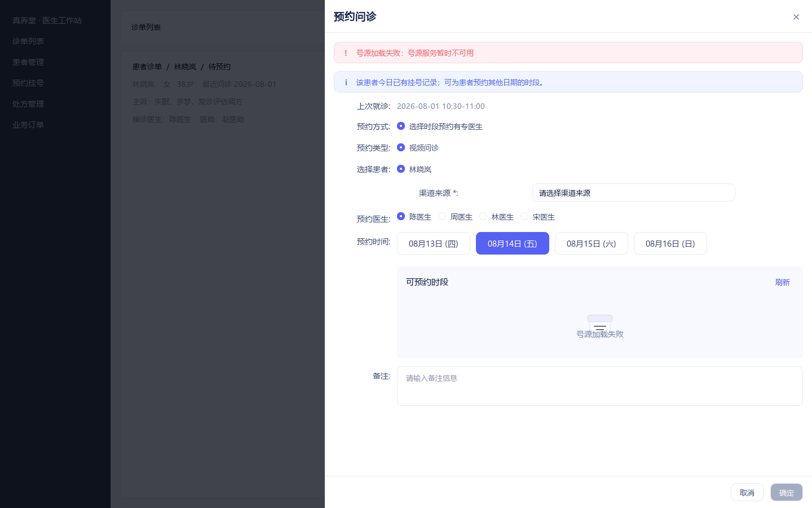This screenshot has width=812, height=508.
Task: Select the 08月14日 (五) date tab
Action: click(513, 243)
